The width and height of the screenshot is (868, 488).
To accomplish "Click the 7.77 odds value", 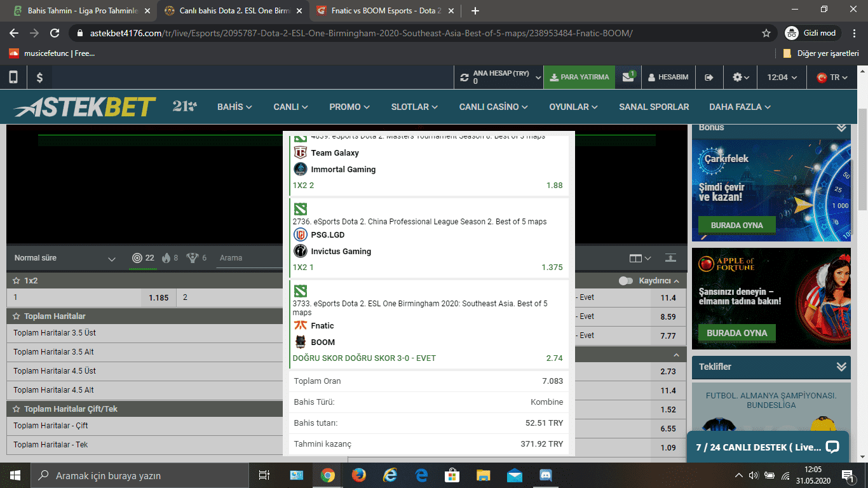I will tap(668, 335).
